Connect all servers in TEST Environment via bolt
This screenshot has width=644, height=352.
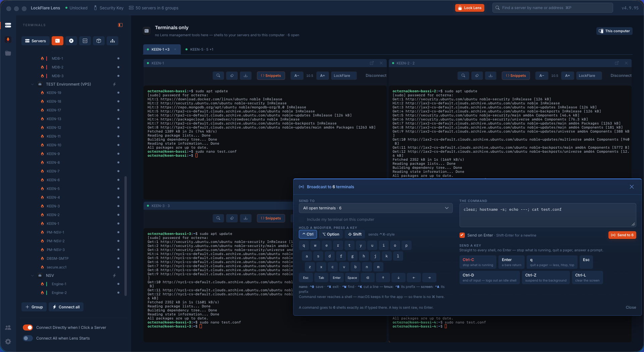(114, 84)
